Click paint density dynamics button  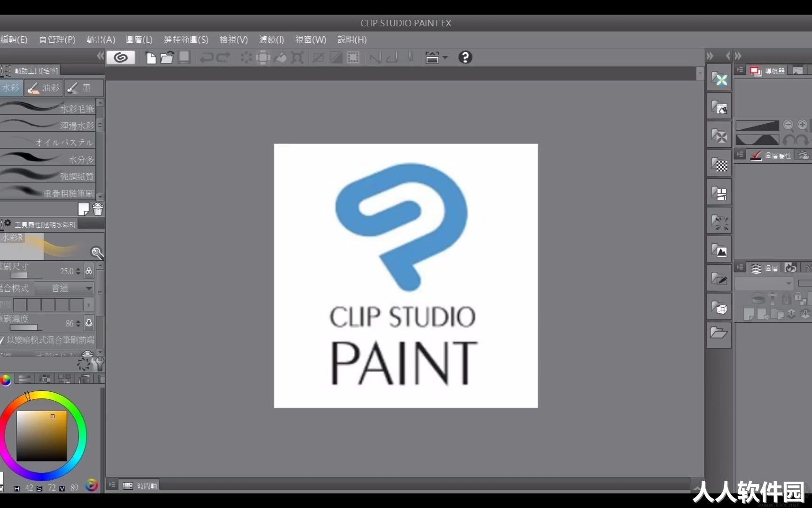click(x=89, y=323)
